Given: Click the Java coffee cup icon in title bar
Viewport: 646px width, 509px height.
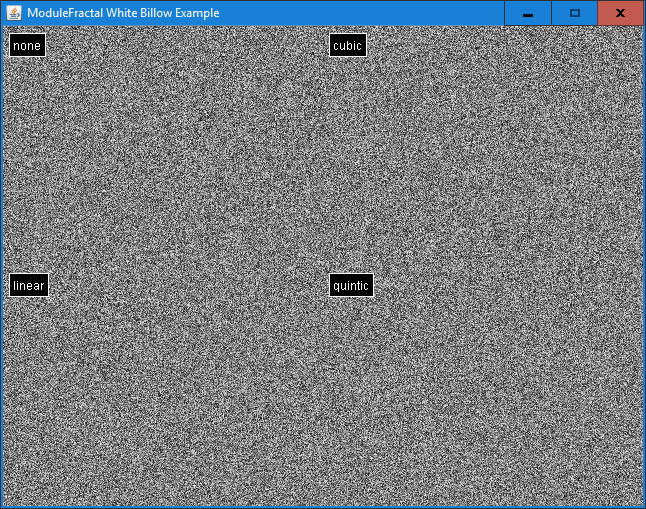Looking at the screenshot, I should 14,13.
